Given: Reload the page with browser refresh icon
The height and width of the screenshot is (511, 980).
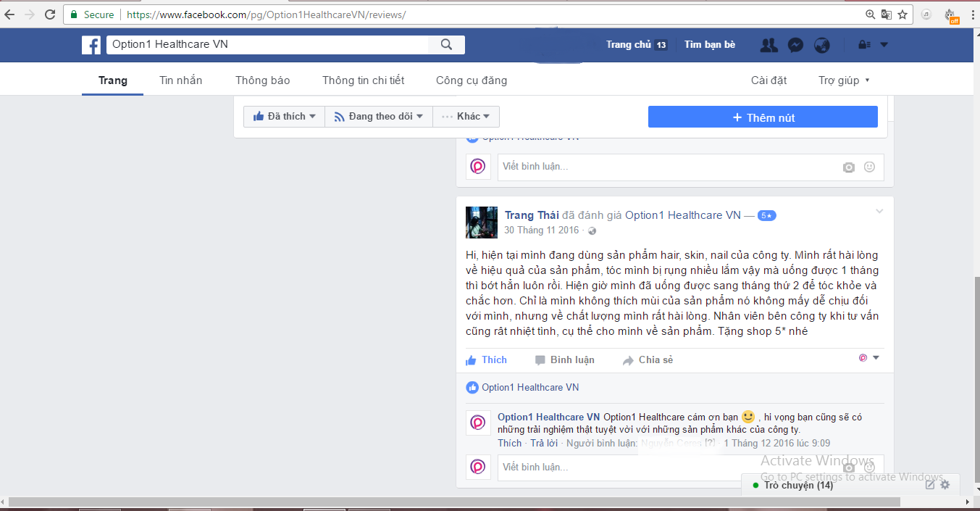Looking at the screenshot, I should [x=50, y=14].
